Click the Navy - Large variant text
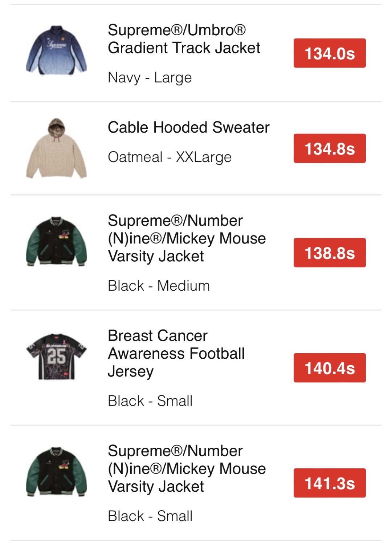392x544 pixels. tap(150, 77)
